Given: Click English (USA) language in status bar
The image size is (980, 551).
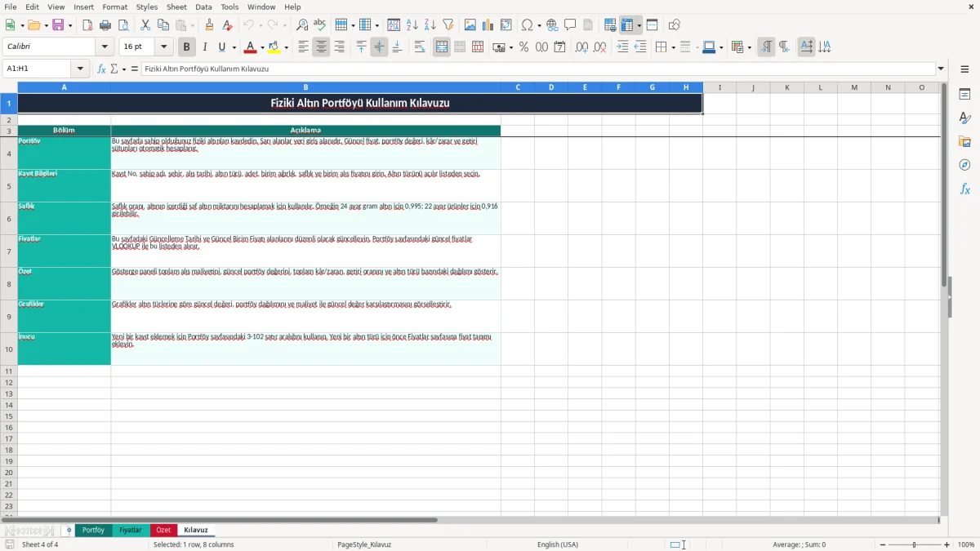Looking at the screenshot, I should 558,544.
